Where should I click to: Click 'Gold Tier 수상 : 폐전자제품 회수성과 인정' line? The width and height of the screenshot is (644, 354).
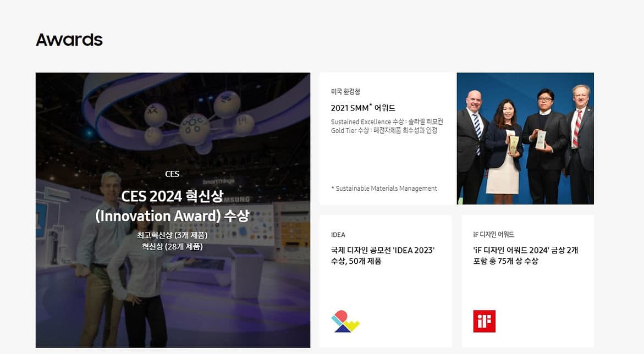[384, 131]
